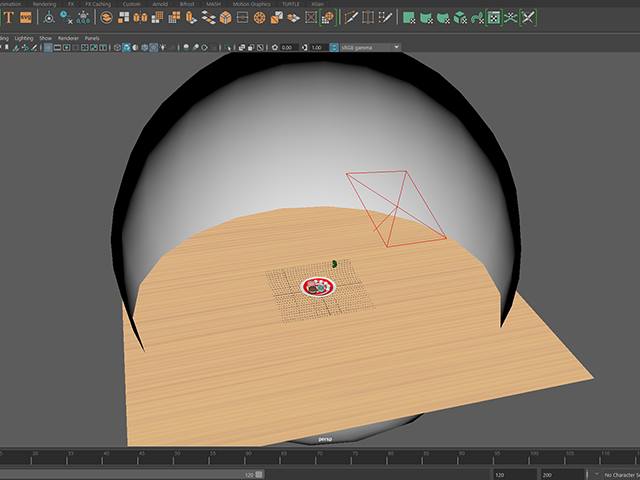
Task: Toggle film gate display
Action: (x=58, y=48)
